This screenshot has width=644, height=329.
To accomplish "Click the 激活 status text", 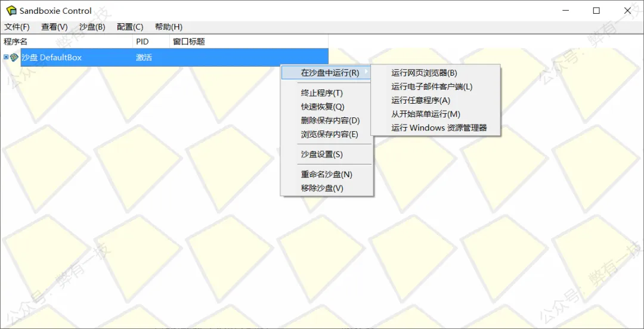I will tap(144, 57).
